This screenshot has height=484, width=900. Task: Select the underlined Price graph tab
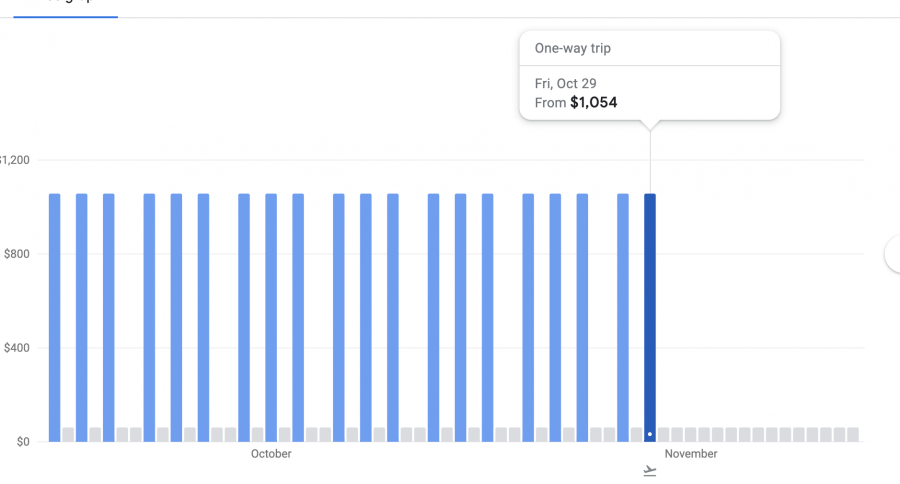tap(65, 5)
